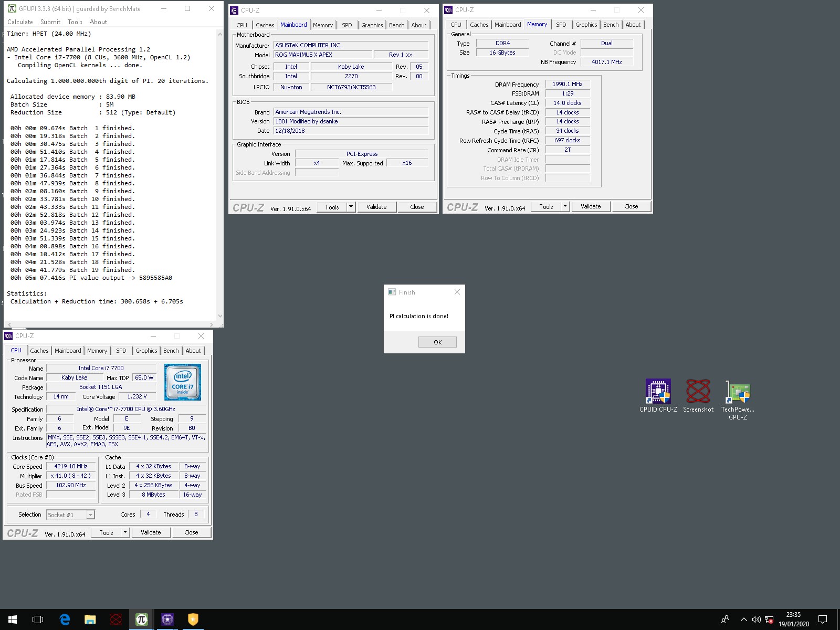Click the NB Frequency value 4017.1 MHz

[x=606, y=62]
